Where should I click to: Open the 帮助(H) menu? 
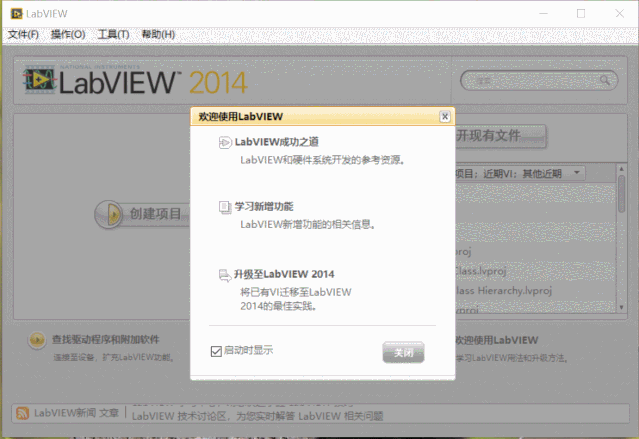point(158,34)
